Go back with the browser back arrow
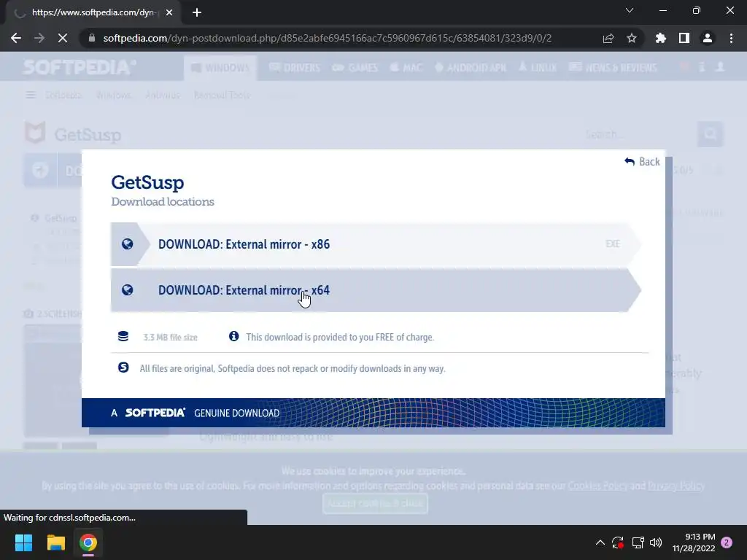 tap(16, 38)
